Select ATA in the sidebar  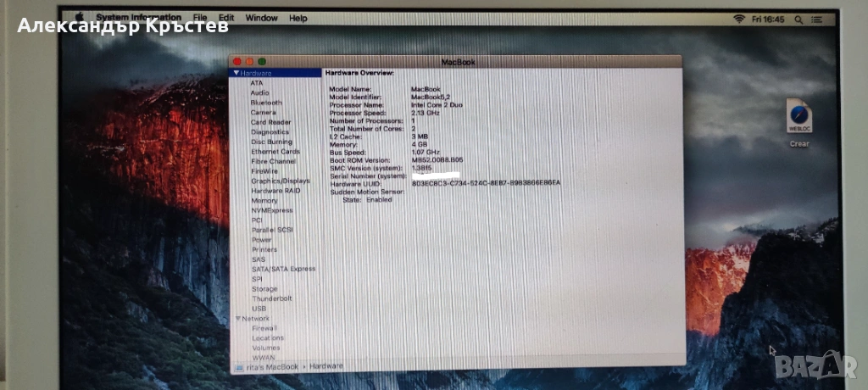257,83
